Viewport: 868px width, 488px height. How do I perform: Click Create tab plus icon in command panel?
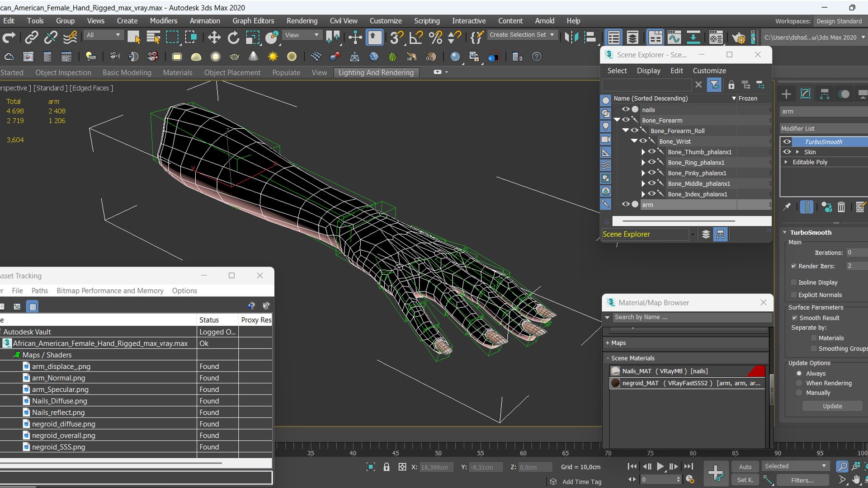[x=786, y=94]
